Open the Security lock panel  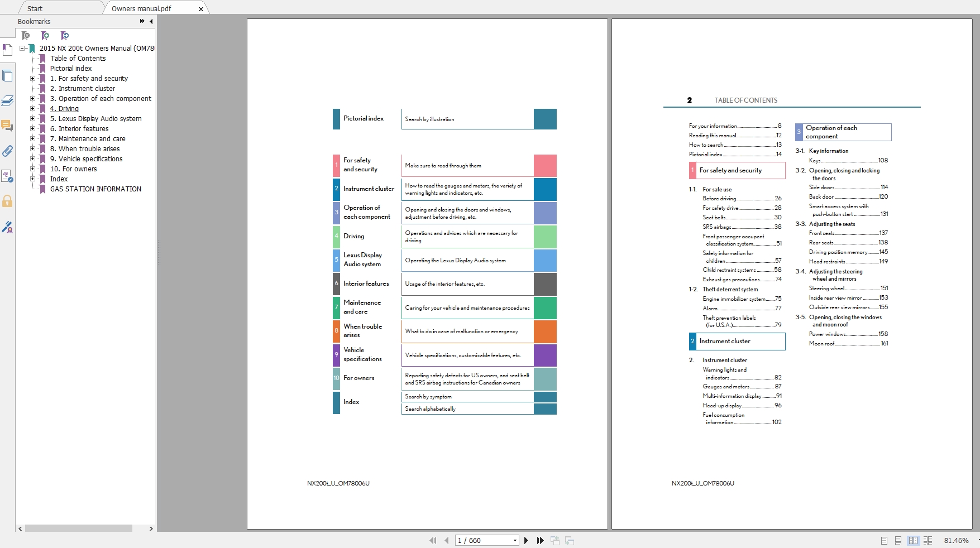coord(7,201)
